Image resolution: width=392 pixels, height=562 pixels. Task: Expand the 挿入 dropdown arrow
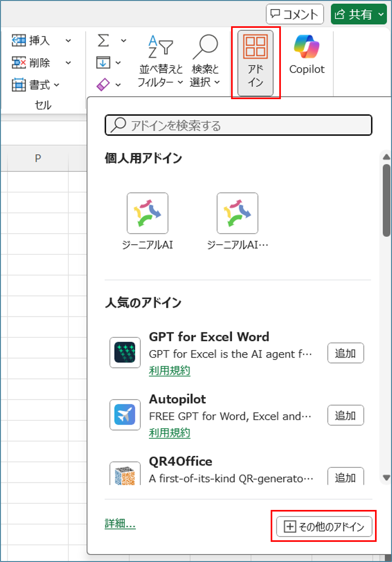point(68,41)
